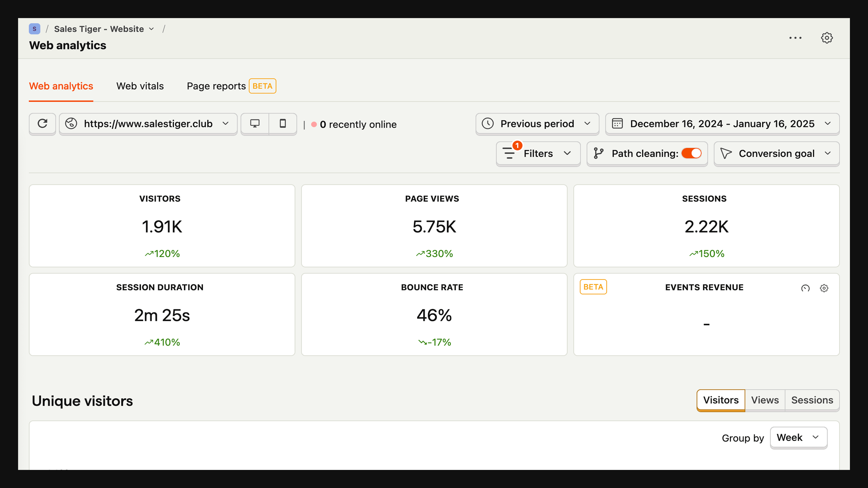Screen dimensions: 868x488
Task: Expand the Filters dropdown chevron
Action: (x=567, y=153)
